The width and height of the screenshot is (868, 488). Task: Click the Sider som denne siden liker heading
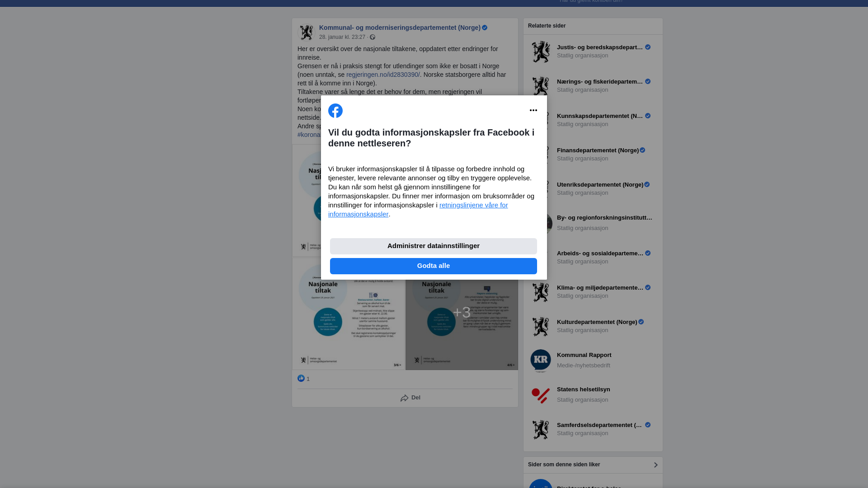pos(564,465)
